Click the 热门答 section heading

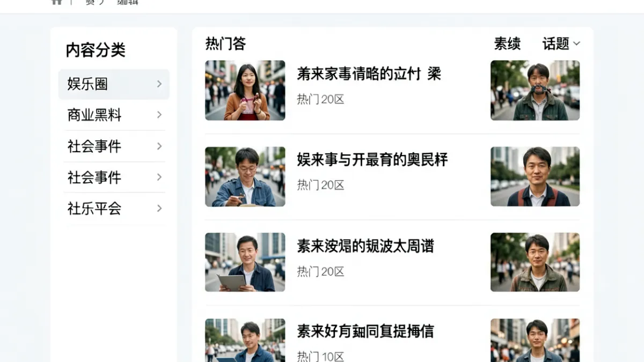tap(225, 43)
